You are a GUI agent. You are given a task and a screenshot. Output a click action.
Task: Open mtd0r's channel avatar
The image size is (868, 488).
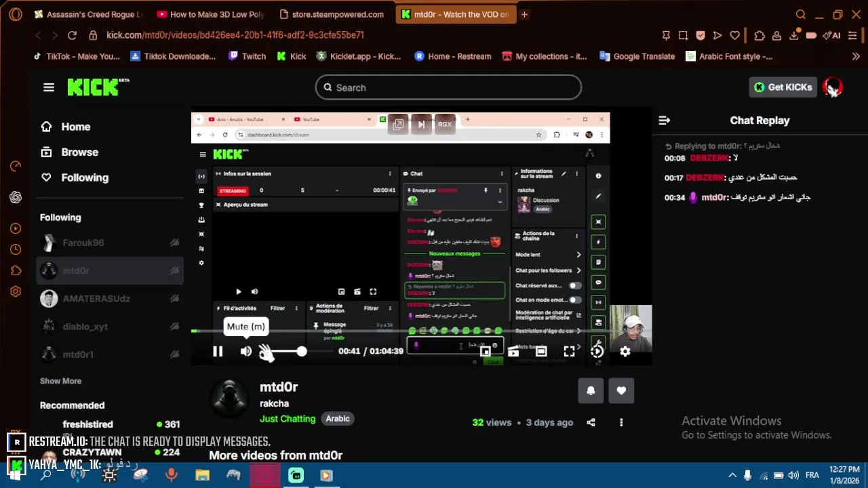tap(229, 397)
